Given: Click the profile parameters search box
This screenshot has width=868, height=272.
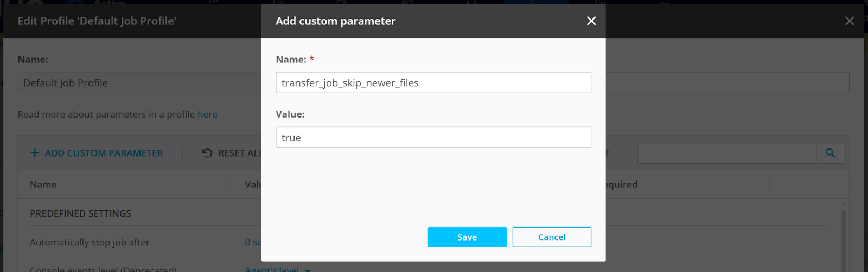Looking at the screenshot, I should (x=726, y=153).
